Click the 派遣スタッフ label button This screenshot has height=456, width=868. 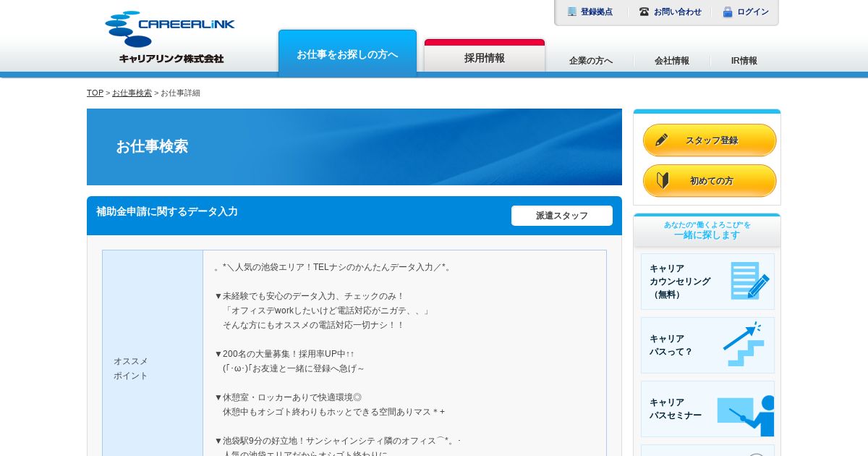coord(562,216)
